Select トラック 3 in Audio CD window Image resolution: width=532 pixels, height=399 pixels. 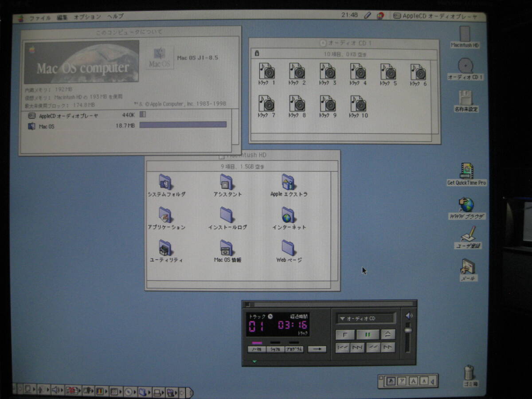(328, 74)
